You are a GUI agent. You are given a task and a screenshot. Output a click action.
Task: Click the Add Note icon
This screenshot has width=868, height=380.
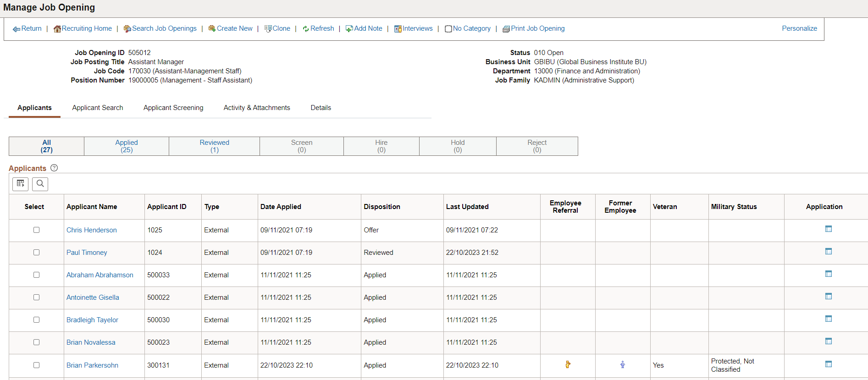[x=349, y=29]
